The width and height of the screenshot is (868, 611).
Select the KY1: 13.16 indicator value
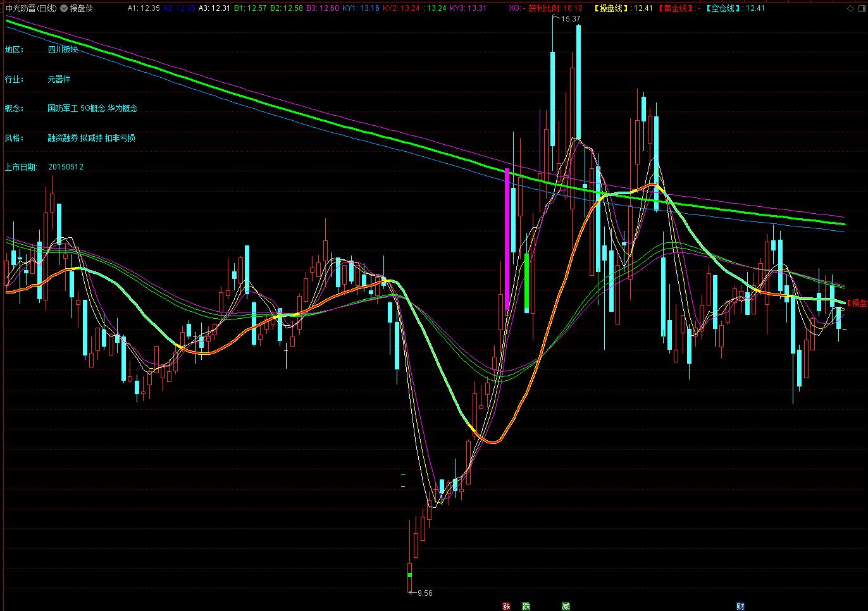coord(361,8)
